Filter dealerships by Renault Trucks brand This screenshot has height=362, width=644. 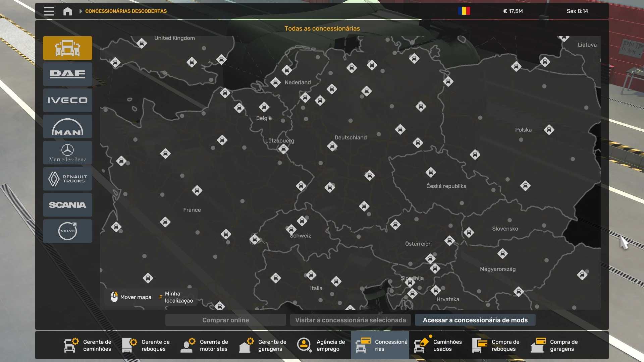coord(67,179)
